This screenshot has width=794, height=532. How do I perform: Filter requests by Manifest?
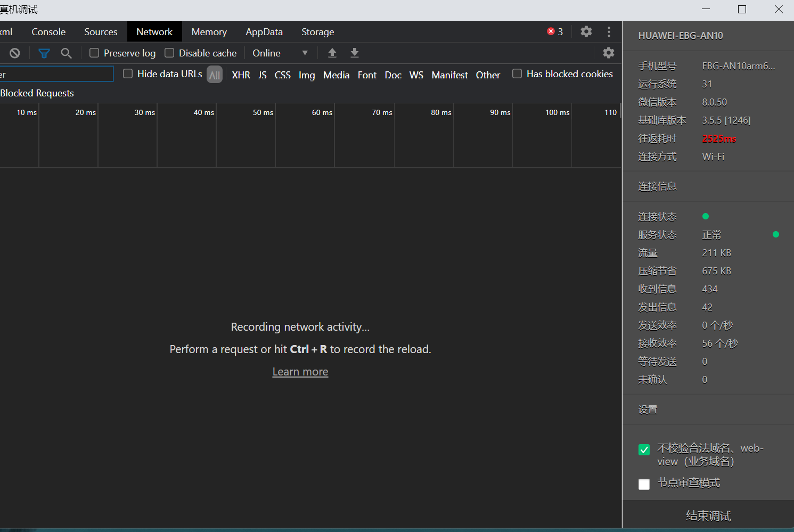click(x=450, y=75)
